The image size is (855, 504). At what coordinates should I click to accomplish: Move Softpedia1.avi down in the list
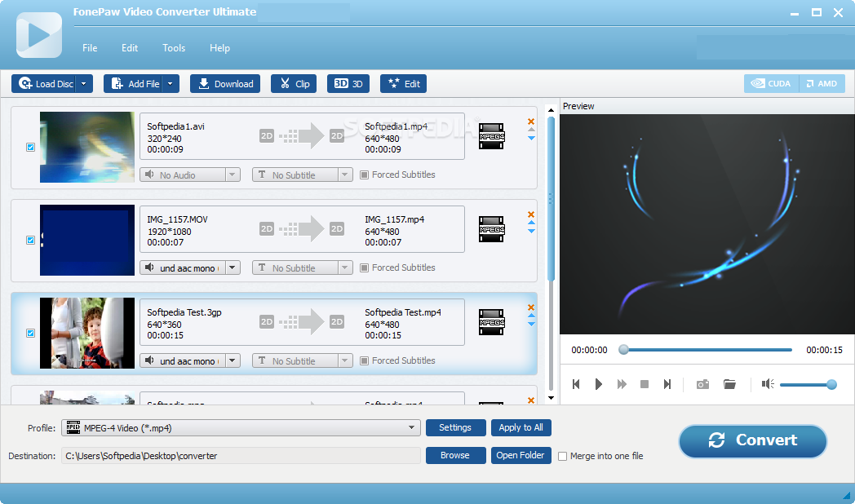(x=531, y=139)
